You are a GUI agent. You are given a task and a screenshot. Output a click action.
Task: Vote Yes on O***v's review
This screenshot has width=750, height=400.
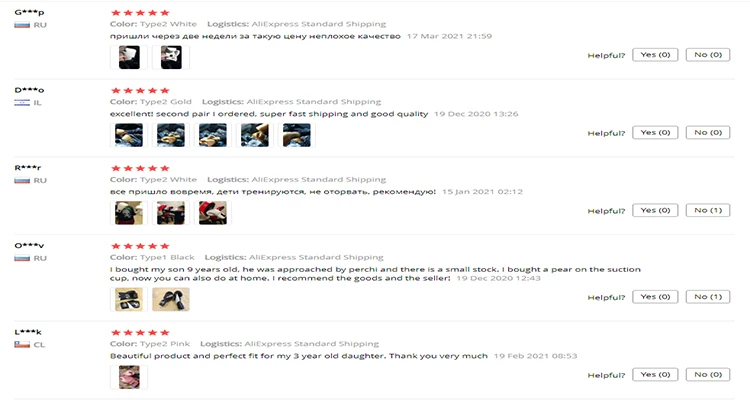pyautogui.click(x=655, y=297)
